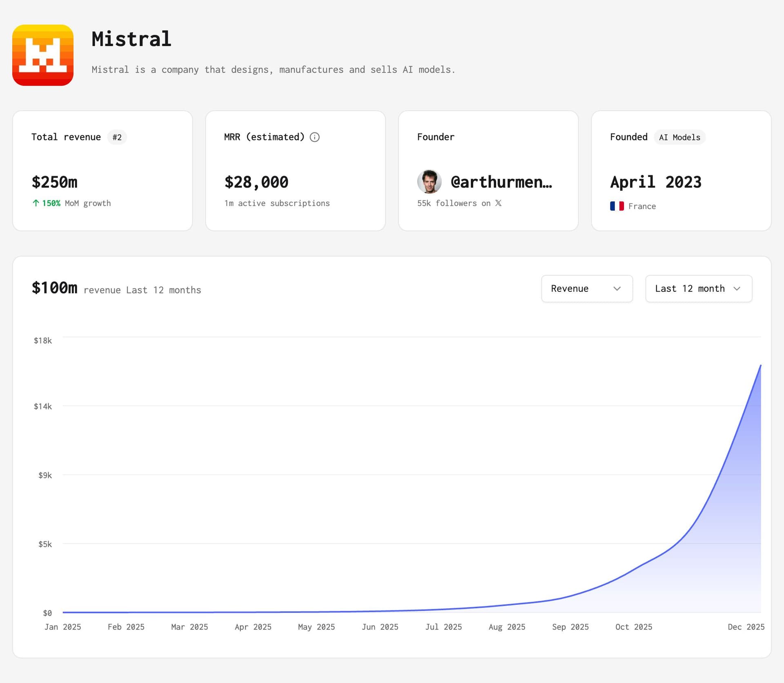This screenshot has width=784, height=683.
Task: Click the $28,000 MRR value
Action: click(x=256, y=182)
